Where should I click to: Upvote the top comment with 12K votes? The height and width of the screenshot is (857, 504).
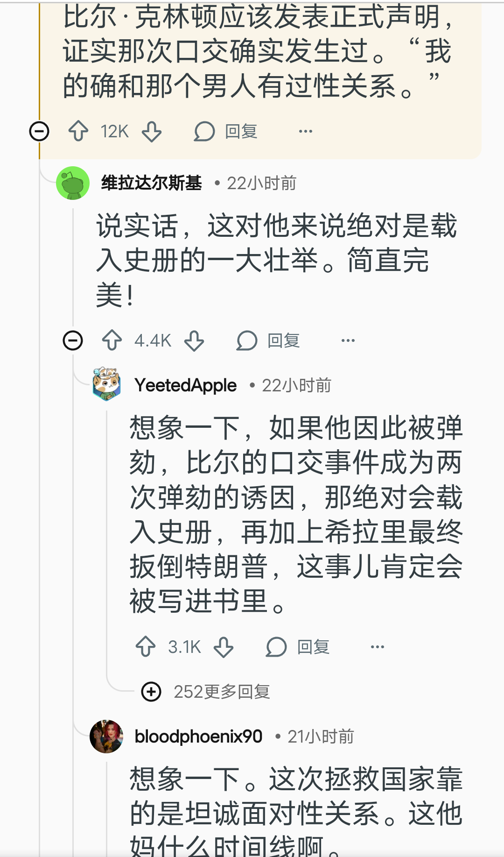point(78,131)
